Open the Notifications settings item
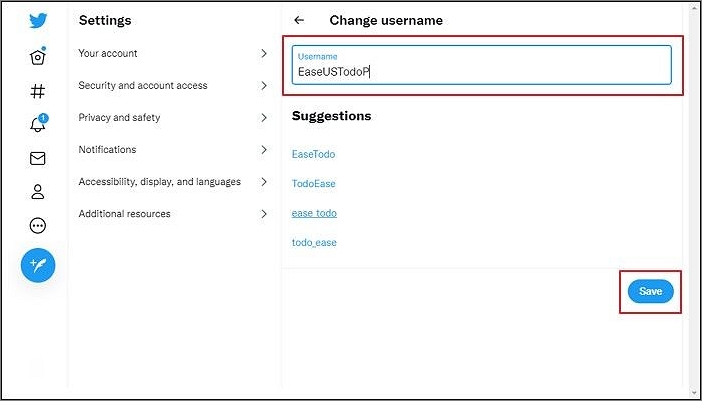Viewport: 702px width, 401px height. click(x=173, y=149)
